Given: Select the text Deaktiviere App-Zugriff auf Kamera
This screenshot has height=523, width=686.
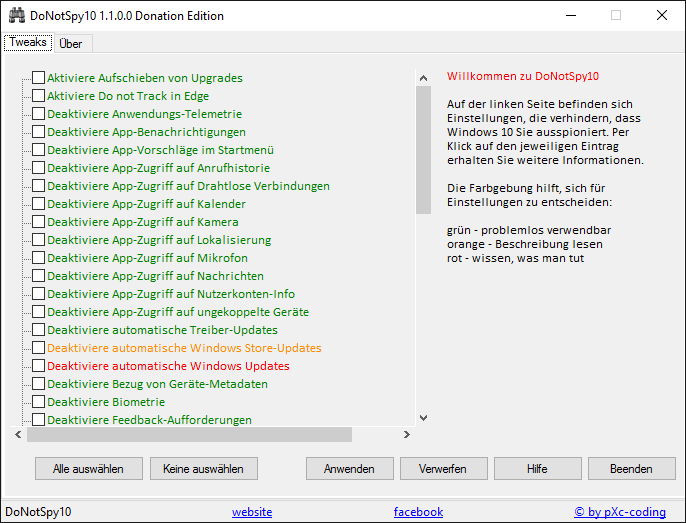Looking at the screenshot, I should [x=143, y=222].
